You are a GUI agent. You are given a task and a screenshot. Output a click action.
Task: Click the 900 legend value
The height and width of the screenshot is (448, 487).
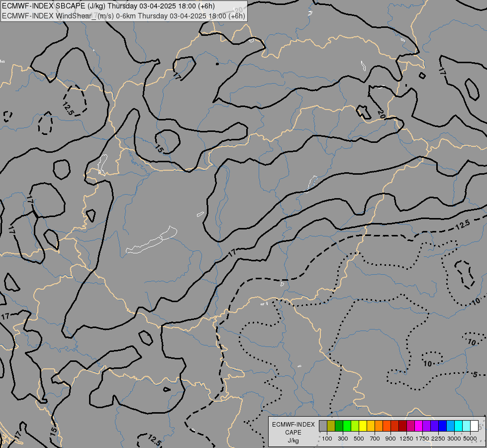tap(390, 439)
